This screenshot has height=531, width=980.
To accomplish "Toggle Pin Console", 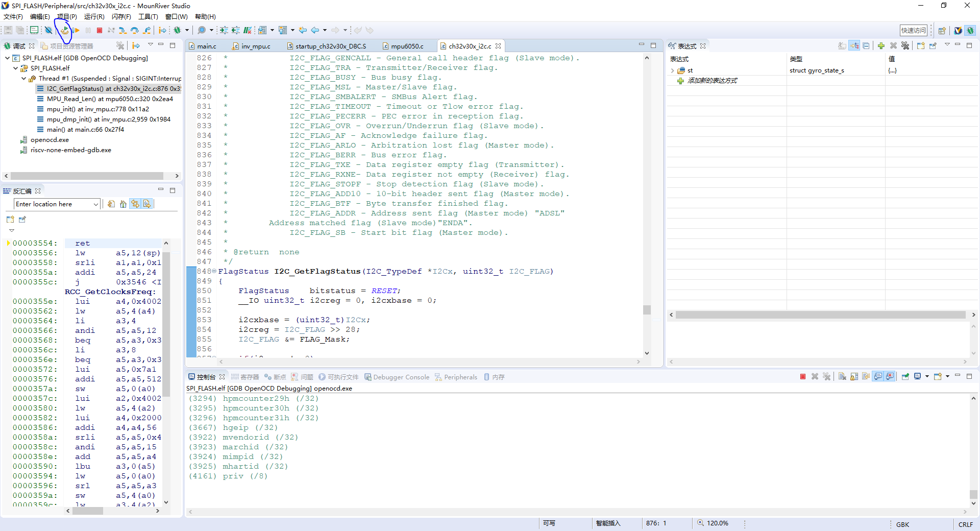I will pyautogui.click(x=905, y=377).
